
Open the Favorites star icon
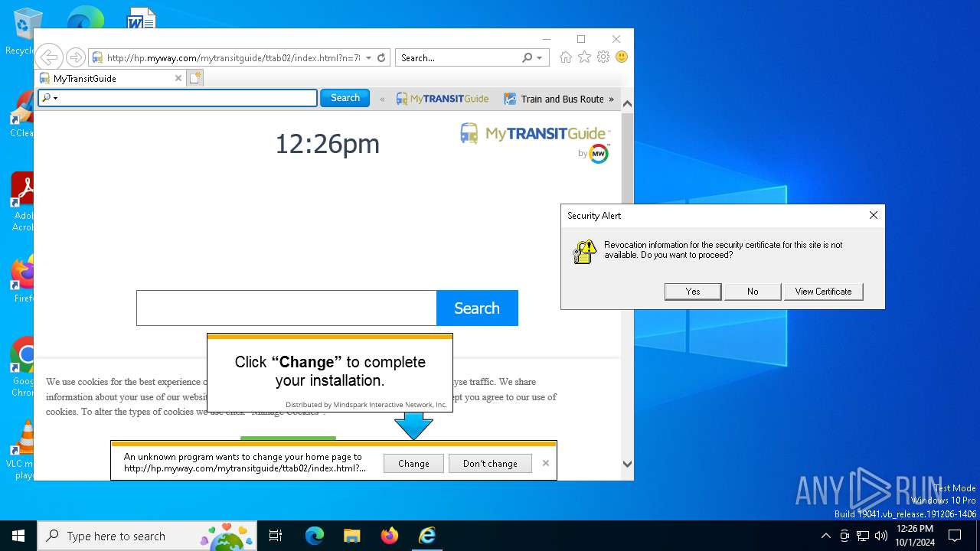pos(584,57)
